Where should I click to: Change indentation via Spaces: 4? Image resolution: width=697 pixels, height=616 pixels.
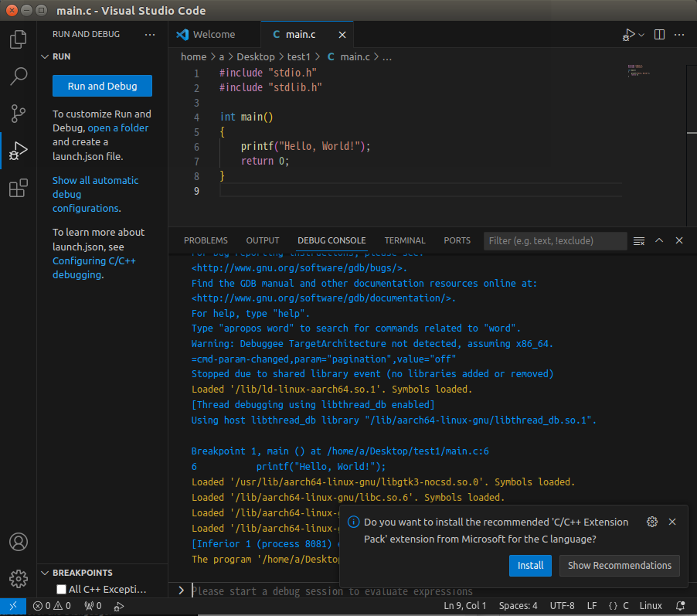(518, 606)
